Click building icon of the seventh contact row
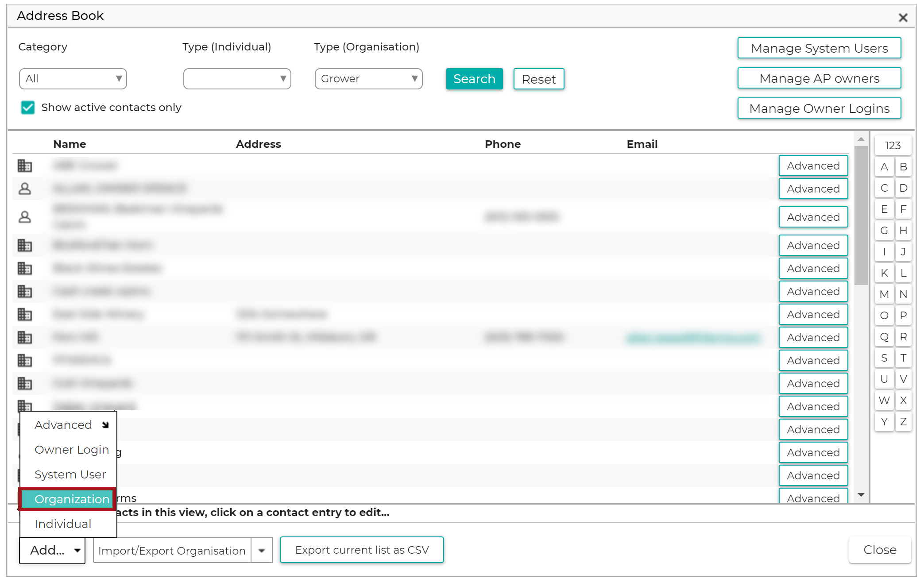The image size is (924, 582). point(25,315)
